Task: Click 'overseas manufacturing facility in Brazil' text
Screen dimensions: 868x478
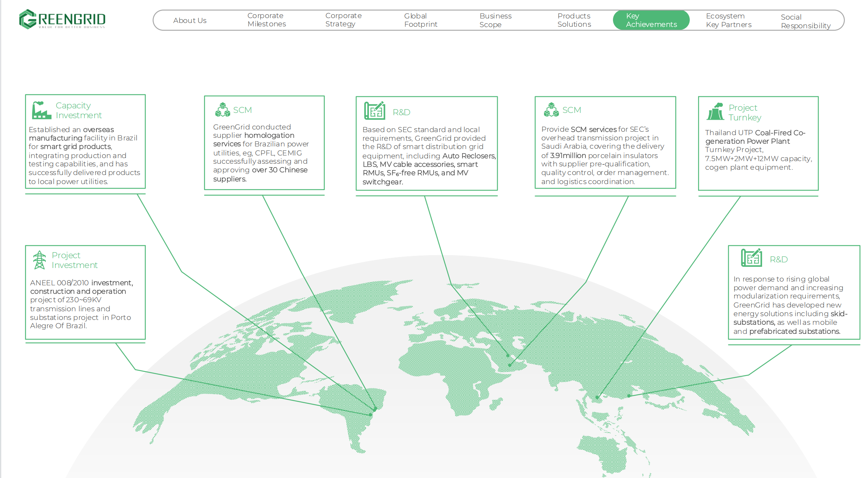Action: click(83, 134)
